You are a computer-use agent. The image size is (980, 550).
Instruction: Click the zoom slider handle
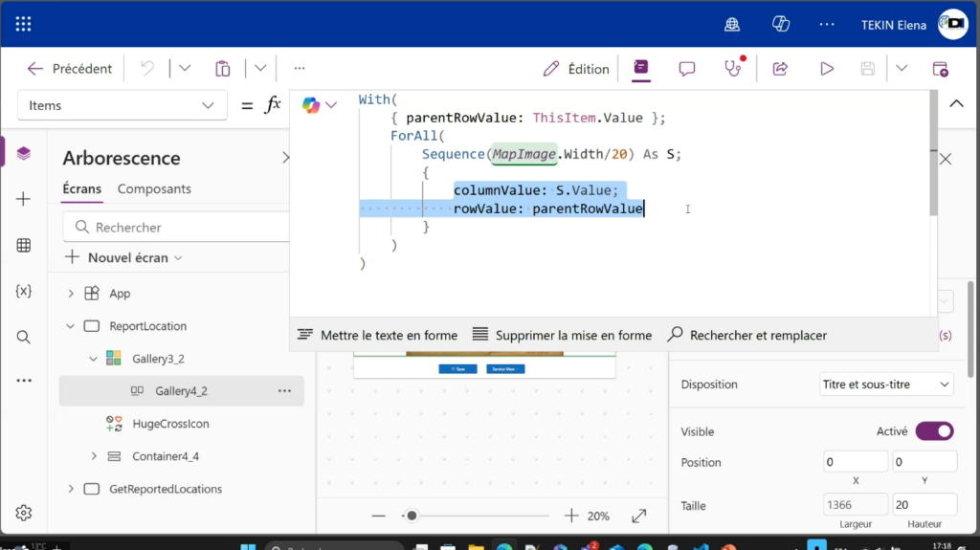click(x=412, y=516)
